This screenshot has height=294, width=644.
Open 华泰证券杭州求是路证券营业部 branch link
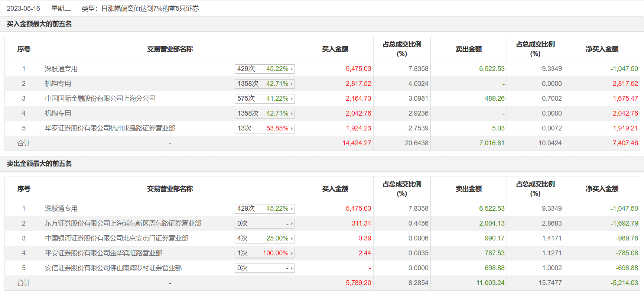pos(110,128)
